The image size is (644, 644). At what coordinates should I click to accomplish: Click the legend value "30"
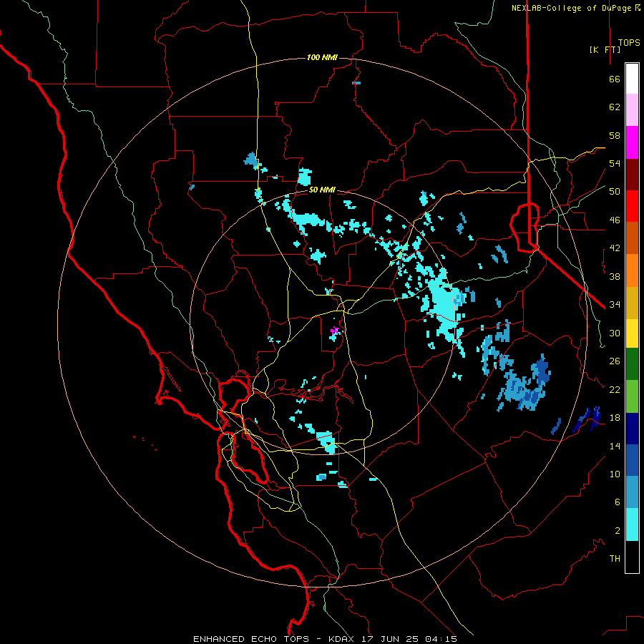pos(615,333)
